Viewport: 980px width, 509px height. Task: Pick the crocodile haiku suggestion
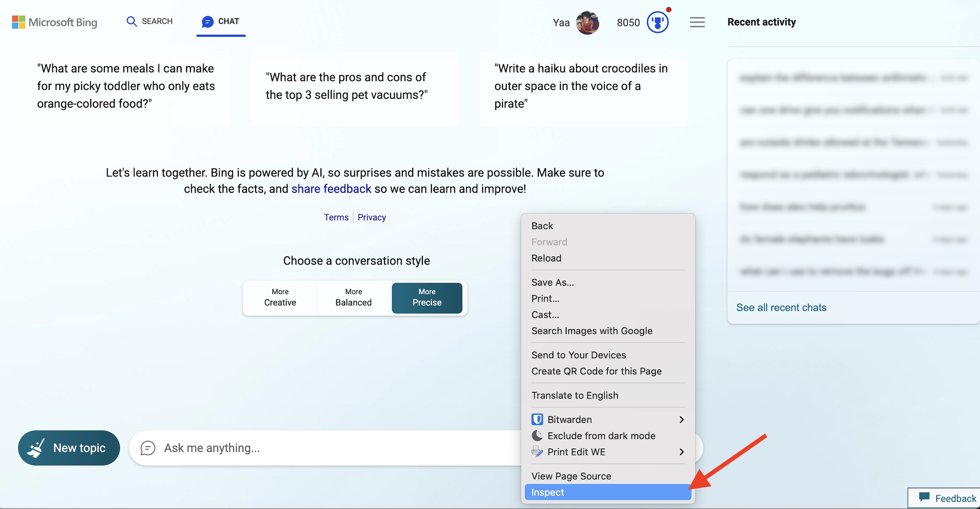click(x=584, y=86)
